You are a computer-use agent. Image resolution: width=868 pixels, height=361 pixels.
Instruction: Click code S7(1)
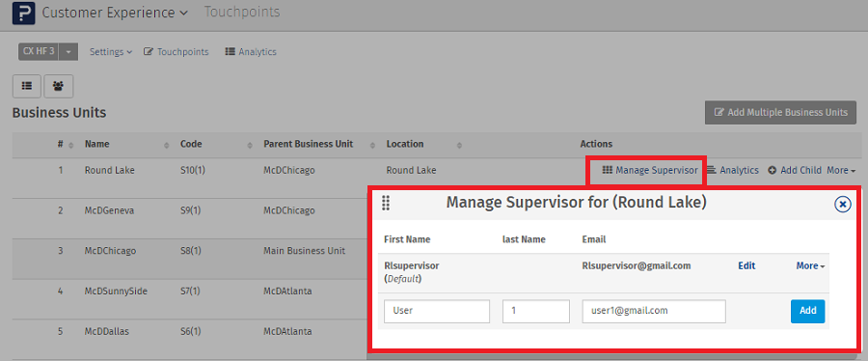point(191,292)
